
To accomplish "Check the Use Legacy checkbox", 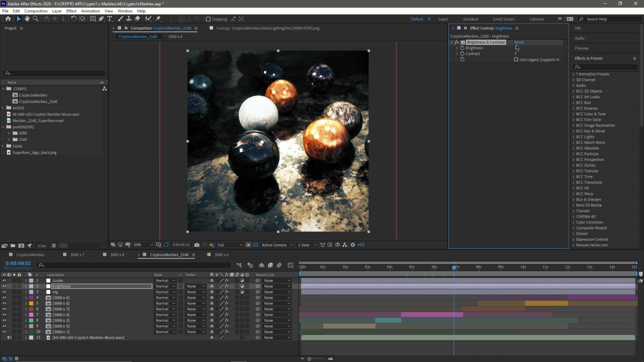I will coord(516,60).
